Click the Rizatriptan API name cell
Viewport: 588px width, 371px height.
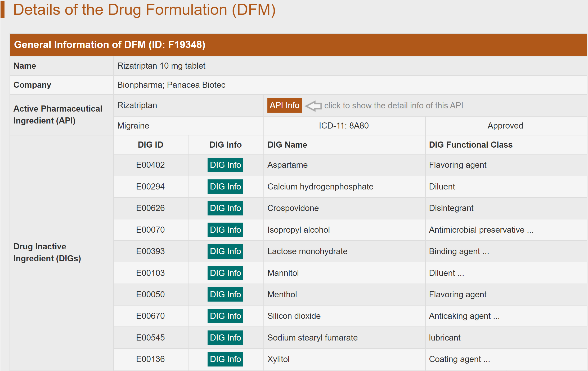click(137, 105)
